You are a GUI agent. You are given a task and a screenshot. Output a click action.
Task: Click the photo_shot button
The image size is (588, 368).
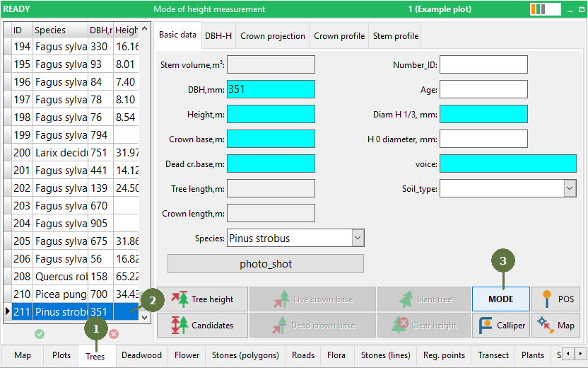(266, 264)
